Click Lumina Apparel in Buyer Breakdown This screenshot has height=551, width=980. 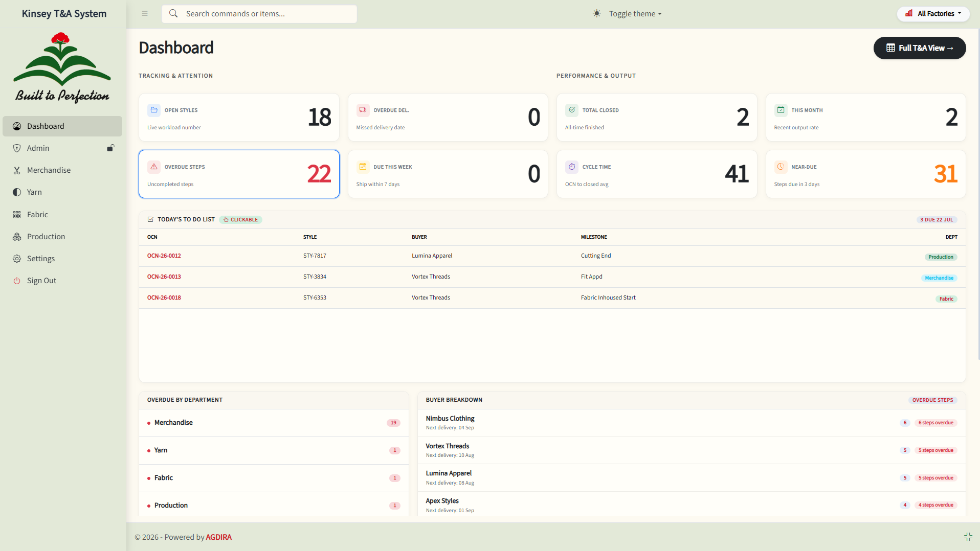pos(692,478)
